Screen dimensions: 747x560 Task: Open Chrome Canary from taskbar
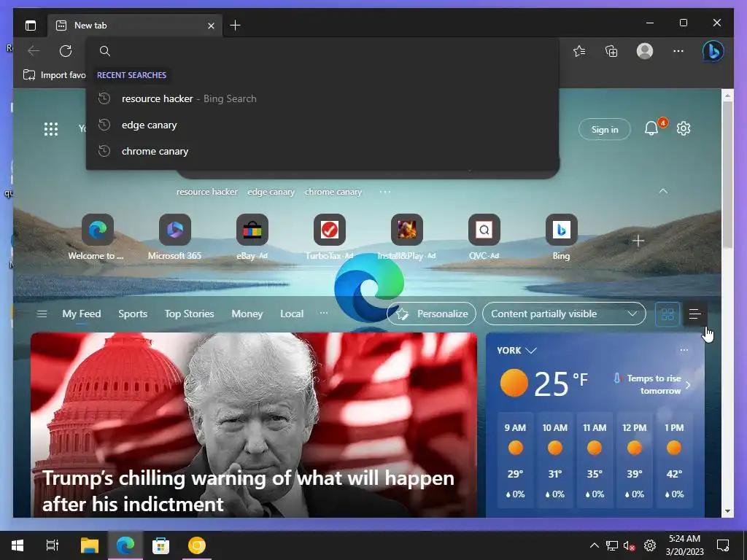click(196, 545)
